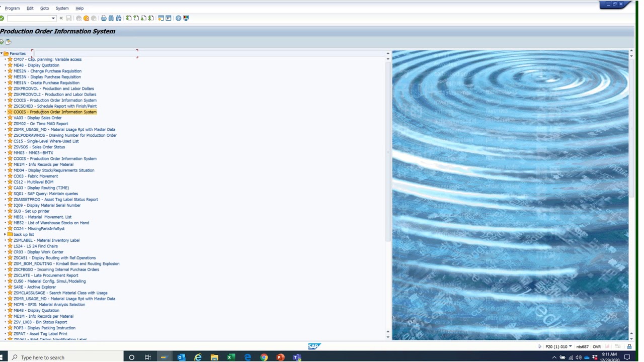Expand the status bar with the triangle arrow
This screenshot has height=362, width=644.
(x=540, y=346)
